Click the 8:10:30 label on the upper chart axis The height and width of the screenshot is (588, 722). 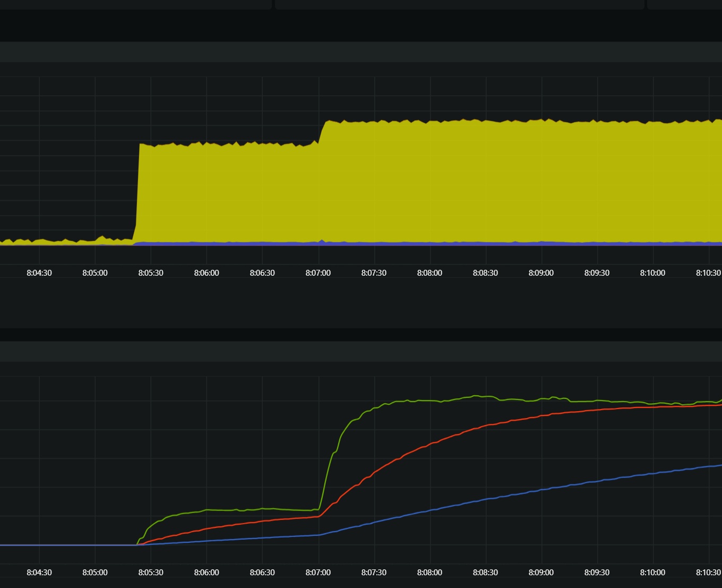click(708, 273)
